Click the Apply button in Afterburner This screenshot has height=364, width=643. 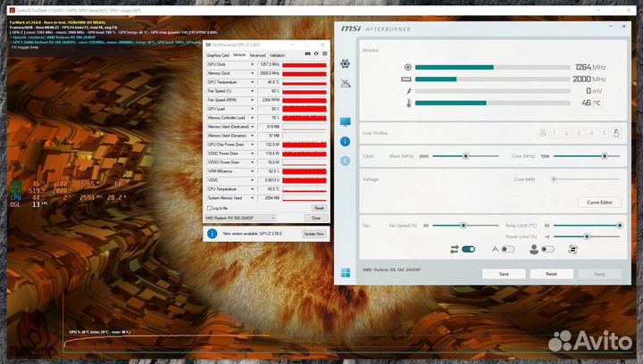coord(599,274)
